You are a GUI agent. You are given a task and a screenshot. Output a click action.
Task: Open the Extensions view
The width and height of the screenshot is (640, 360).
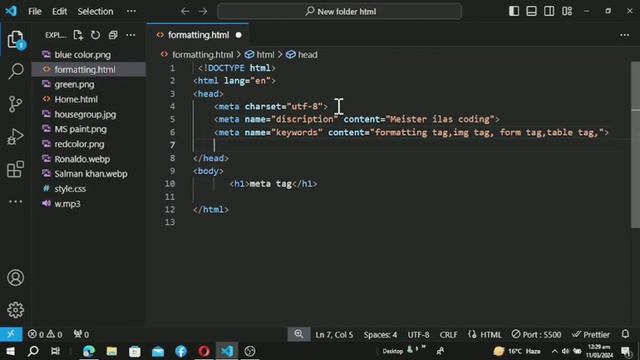pos(16,169)
